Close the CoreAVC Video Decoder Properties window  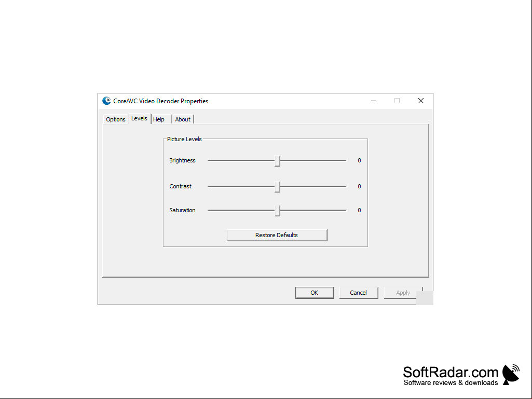pyautogui.click(x=421, y=101)
